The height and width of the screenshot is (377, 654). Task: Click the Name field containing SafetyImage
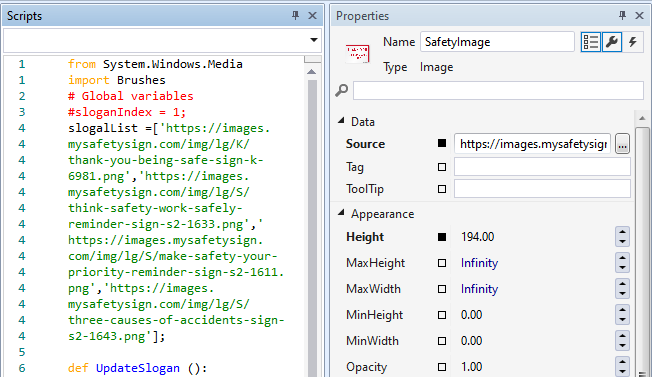(x=497, y=42)
